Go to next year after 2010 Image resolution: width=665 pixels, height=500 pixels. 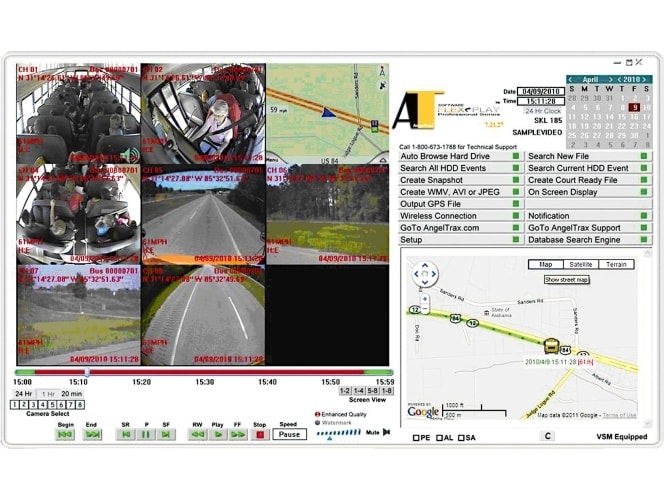(644, 79)
